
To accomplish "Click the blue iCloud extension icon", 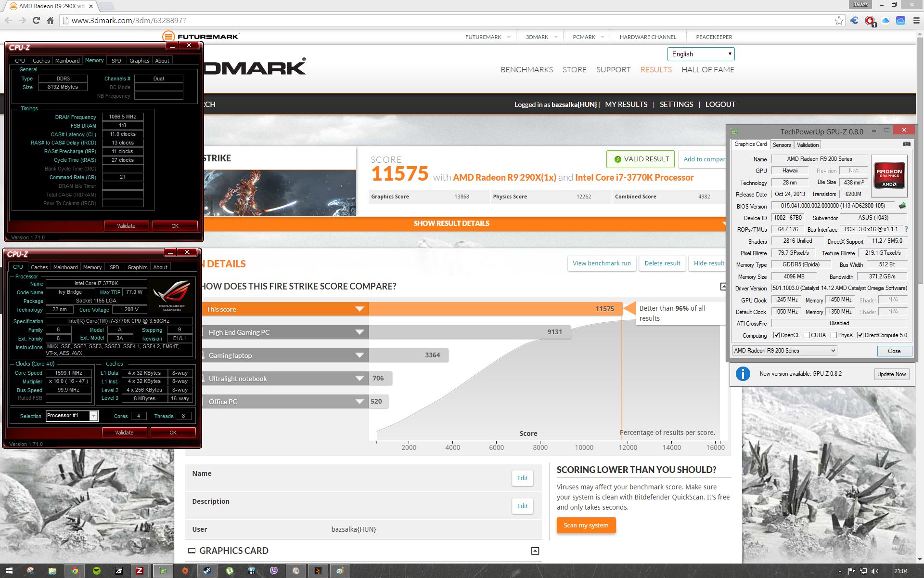I will pyautogui.click(x=900, y=20).
